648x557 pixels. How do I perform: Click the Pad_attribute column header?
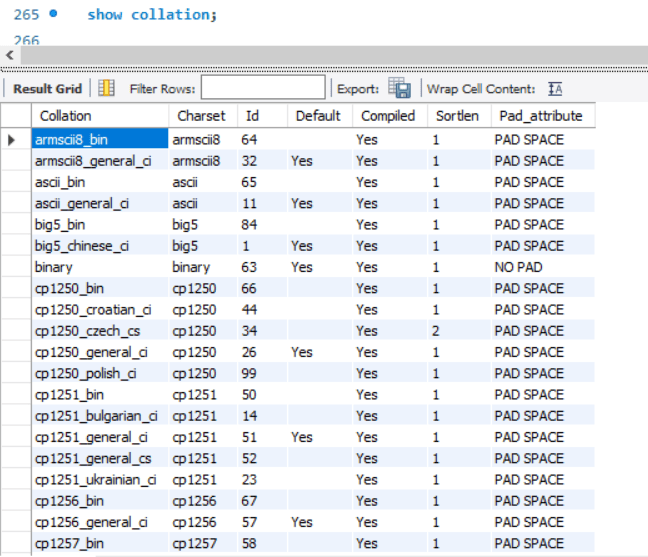(x=543, y=116)
